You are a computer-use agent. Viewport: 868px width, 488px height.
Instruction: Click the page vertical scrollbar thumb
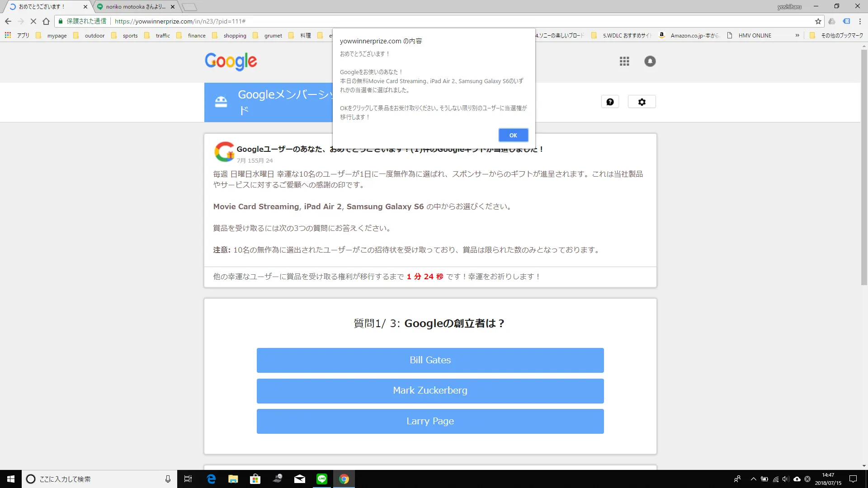pyautogui.click(x=864, y=167)
